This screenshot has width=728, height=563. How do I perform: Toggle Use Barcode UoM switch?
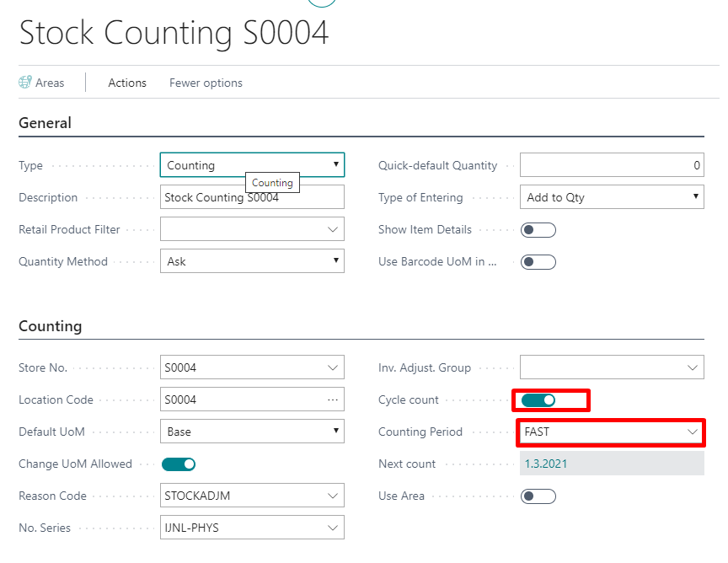pos(538,261)
